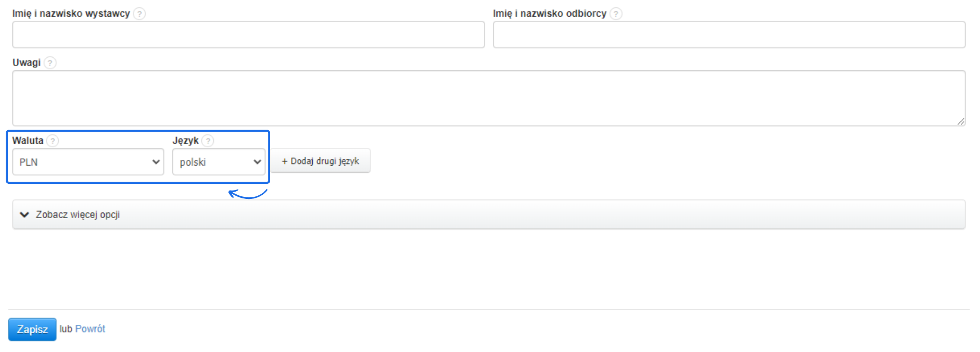This screenshot has width=980, height=352.
Task: Click the Imię i nazwisko odbiorcy label
Action: point(550,14)
